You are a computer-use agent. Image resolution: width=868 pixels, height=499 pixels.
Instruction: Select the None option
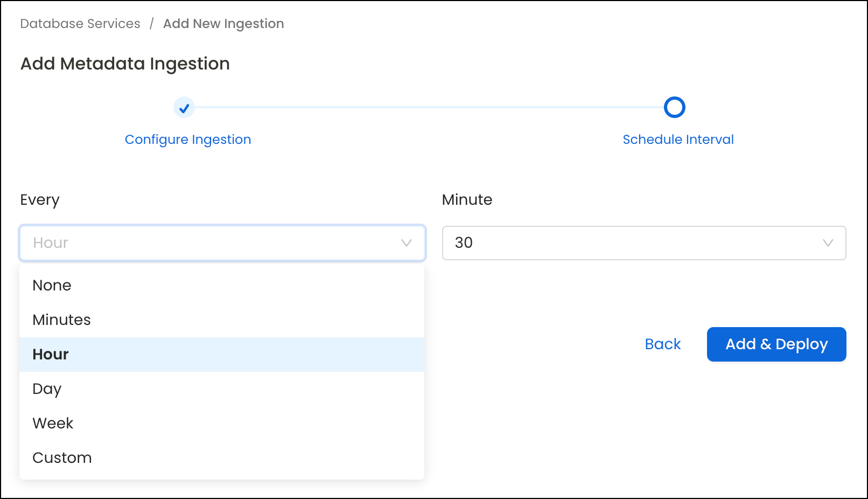click(52, 285)
